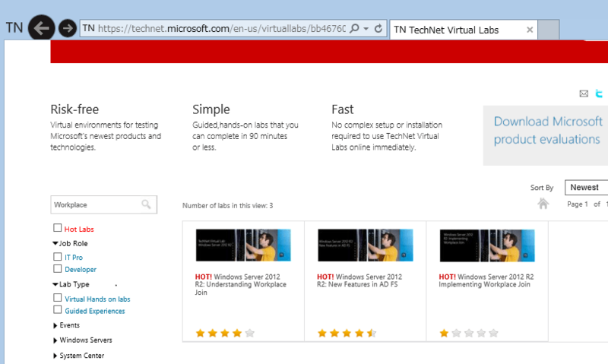This screenshot has height=364, width=608.
Task: Open the Understanding Workplace Join lab title
Action: tap(240, 284)
